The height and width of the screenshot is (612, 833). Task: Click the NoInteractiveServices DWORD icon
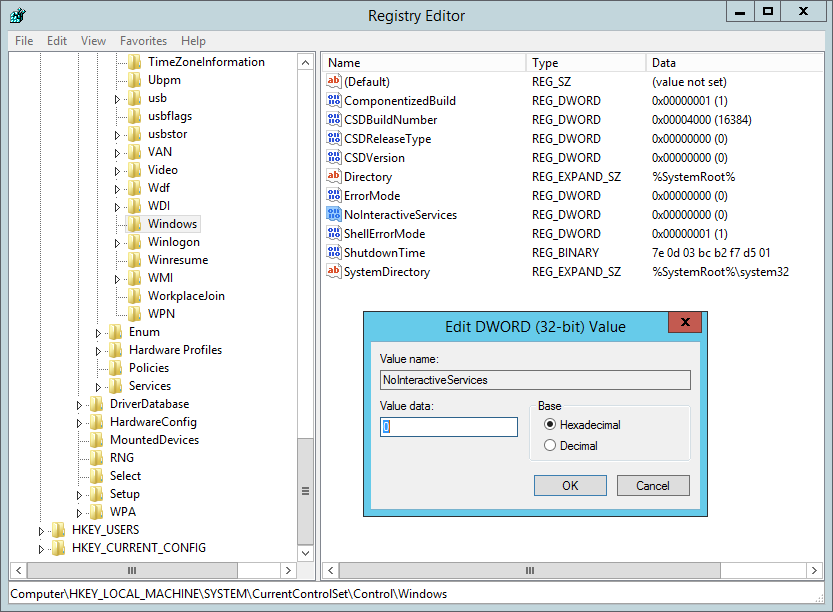(334, 215)
